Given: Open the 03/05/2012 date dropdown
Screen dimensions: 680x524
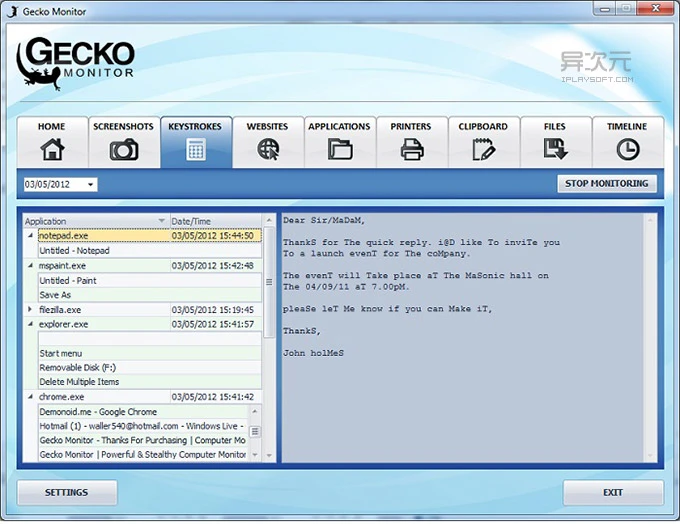Looking at the screenshot, I should click(90, 184).
